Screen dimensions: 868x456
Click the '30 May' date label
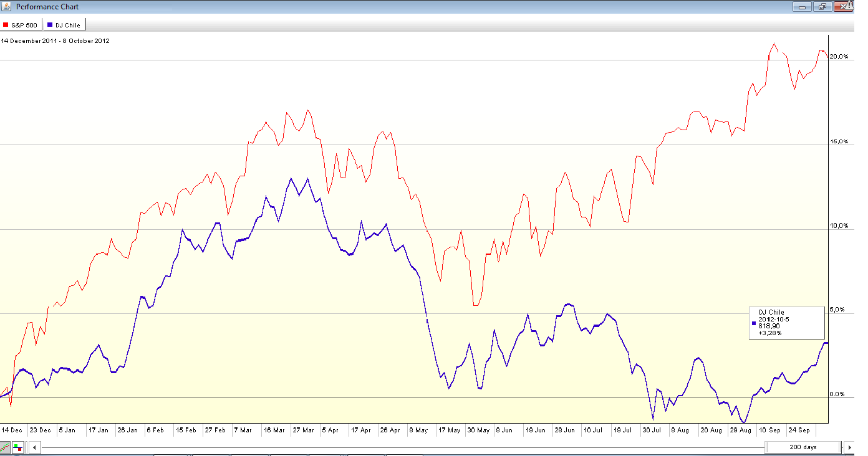[479, 430]
